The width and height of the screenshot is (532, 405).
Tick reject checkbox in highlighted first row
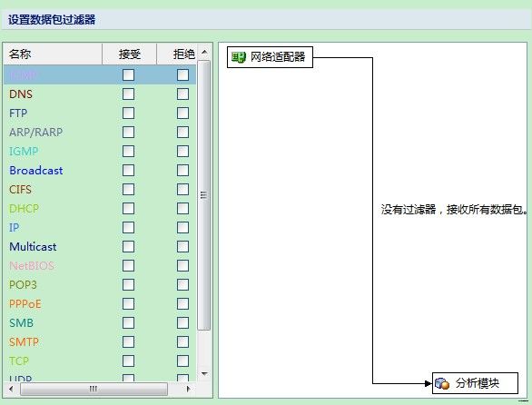182,75
